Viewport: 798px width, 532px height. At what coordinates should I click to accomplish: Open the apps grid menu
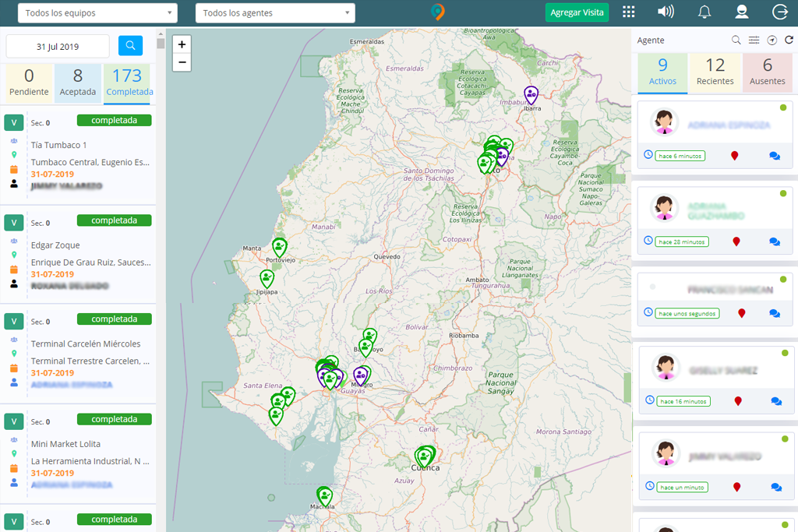click(x=629, y=12)
